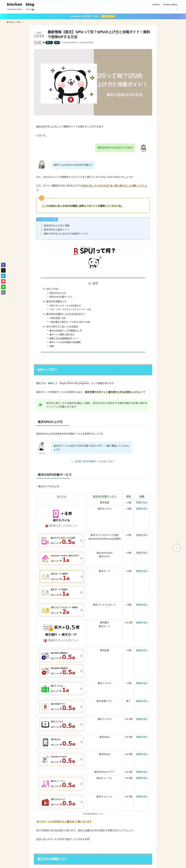186x868 pixels.
Task: Click 詳細を見る in 楽天モバイル +4倍 row
Action: 142,509
